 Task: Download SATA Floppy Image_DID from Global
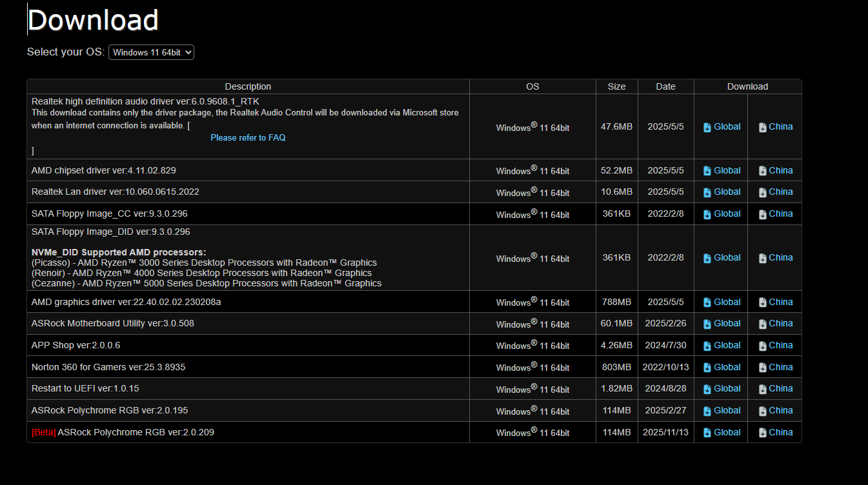722,258
